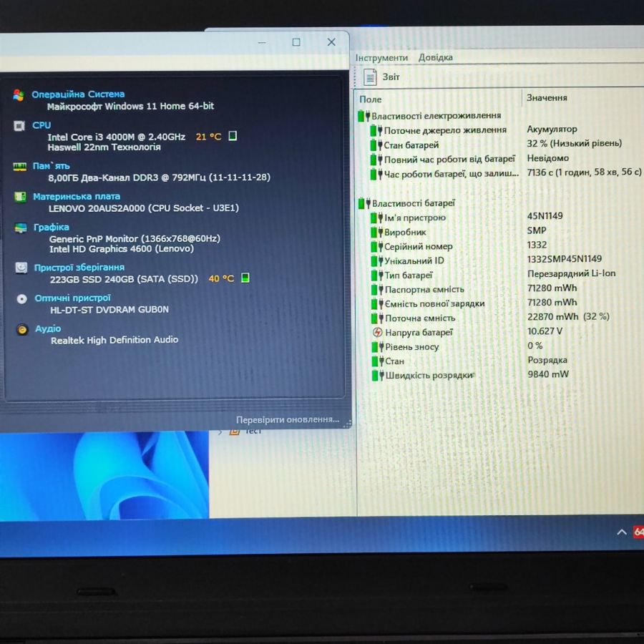Click battery icon beside Рівень зносу
644x644 pixels.
click(x=377, y=346)
